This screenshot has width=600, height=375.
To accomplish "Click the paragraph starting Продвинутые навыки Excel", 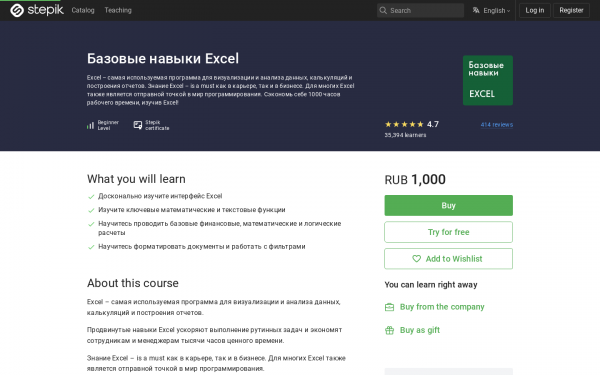I will coord(214,335).
